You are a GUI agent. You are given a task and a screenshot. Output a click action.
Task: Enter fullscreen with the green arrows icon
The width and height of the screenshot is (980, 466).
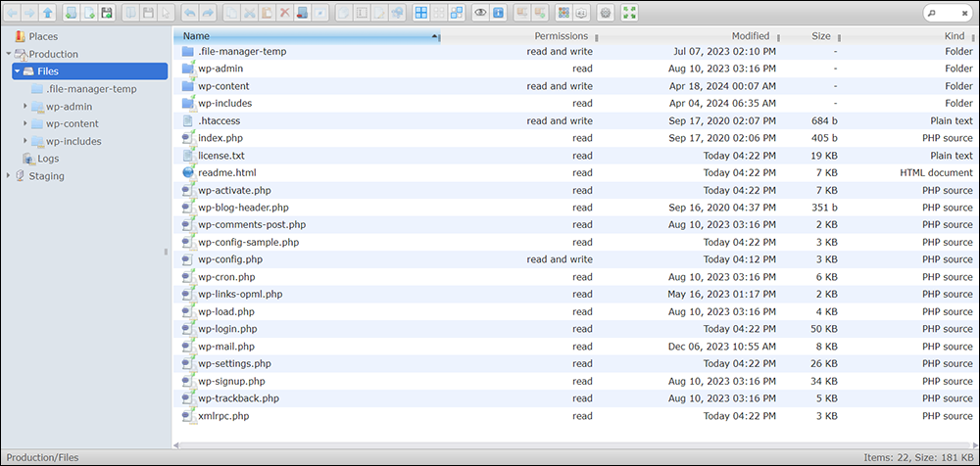(x=629, y=12)
